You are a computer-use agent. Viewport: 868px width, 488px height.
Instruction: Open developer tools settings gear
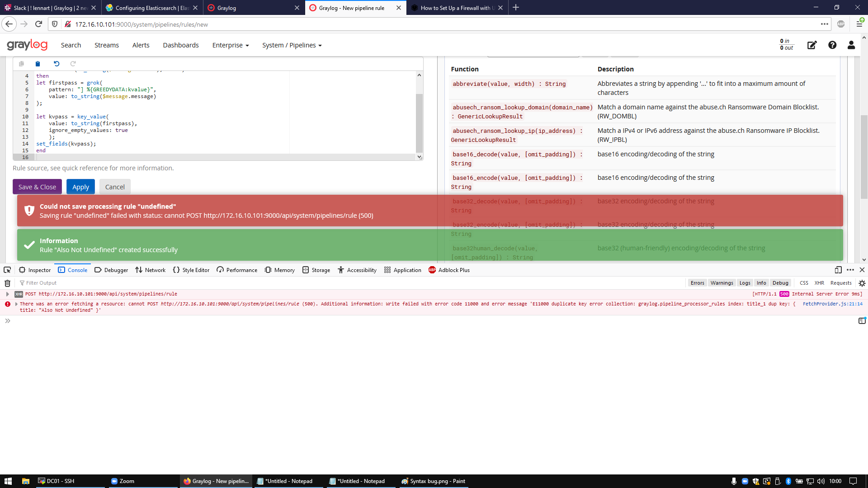pyautogui.click(x=862, y=283)
